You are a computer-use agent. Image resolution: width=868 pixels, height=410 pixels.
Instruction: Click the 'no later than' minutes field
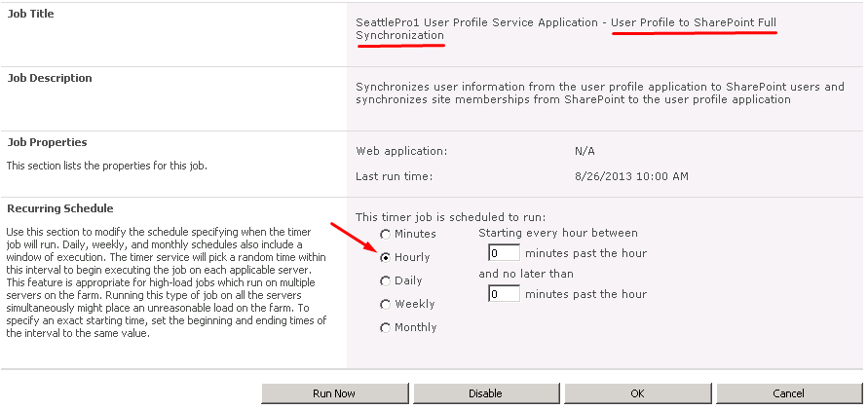point(503,294)
